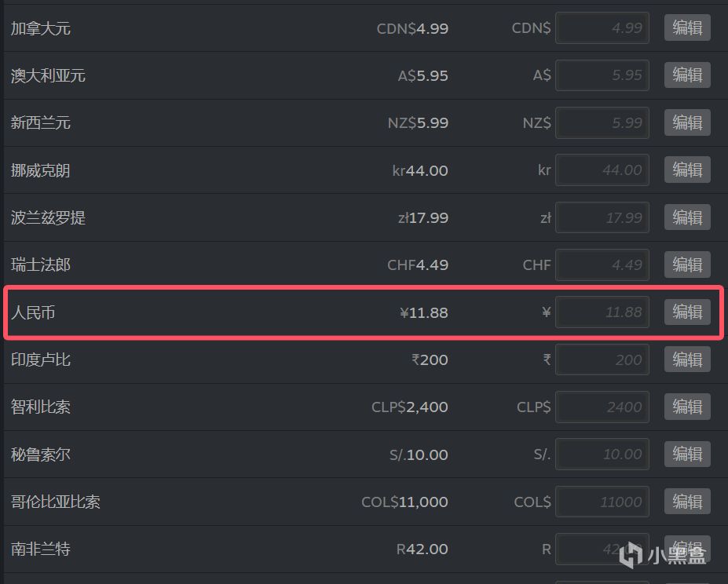
Task: Click 编辑 button for 智利比索 row
Action: click(687, 407)
